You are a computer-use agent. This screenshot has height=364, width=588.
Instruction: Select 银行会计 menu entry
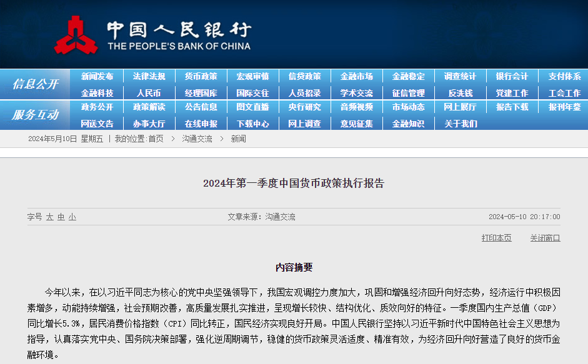pos(512,76)
